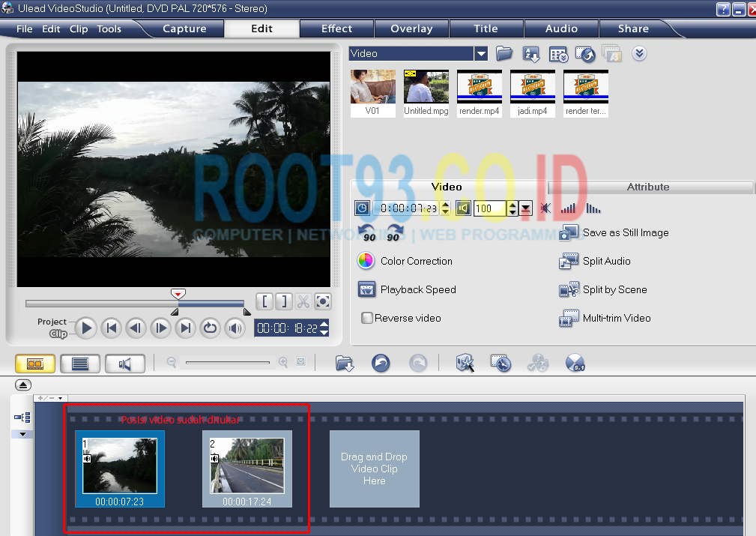Set Mark-in bracket button
Viewport: 756px width, 536px height.
(x=264, y=301)
